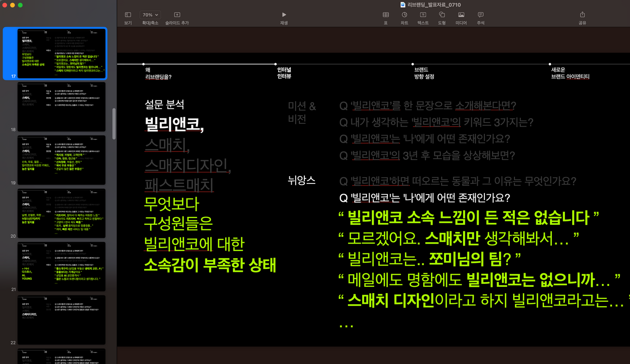Select slide 19 thumbnail

62,160
